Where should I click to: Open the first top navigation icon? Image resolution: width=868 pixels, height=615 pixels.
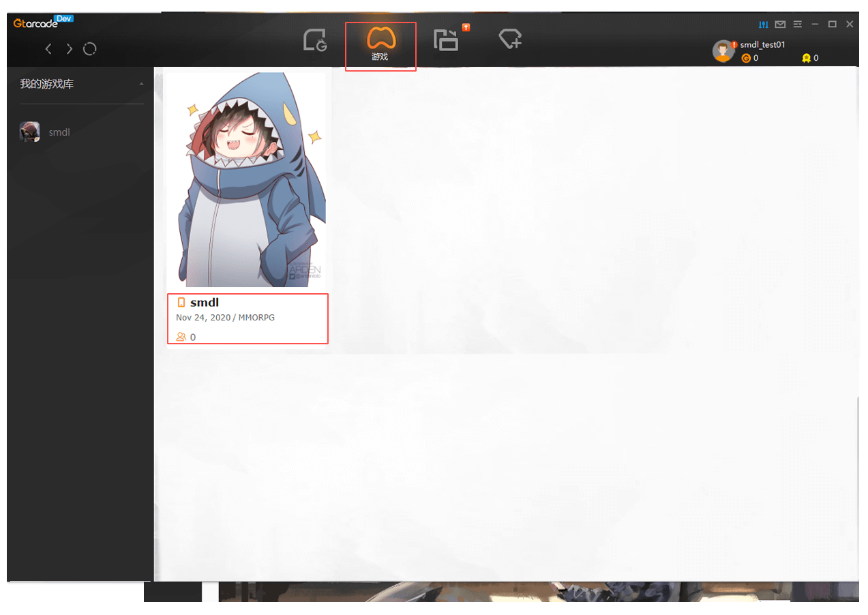click(315, 41)
